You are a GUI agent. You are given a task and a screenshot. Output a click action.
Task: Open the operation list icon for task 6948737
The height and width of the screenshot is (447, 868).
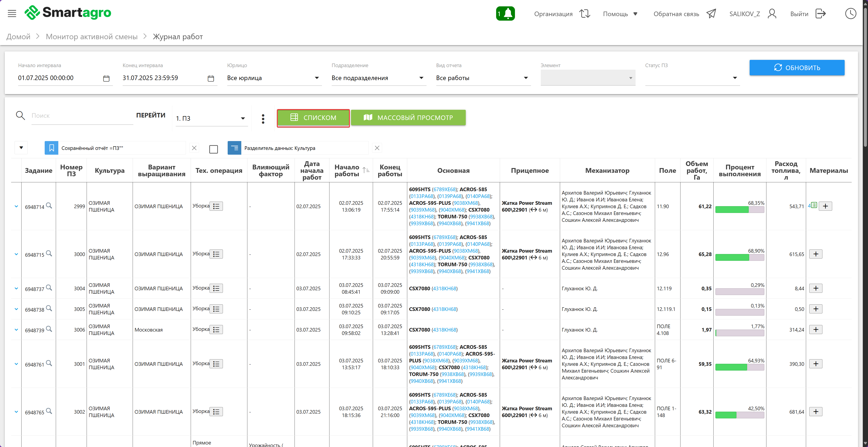(216, 288)
